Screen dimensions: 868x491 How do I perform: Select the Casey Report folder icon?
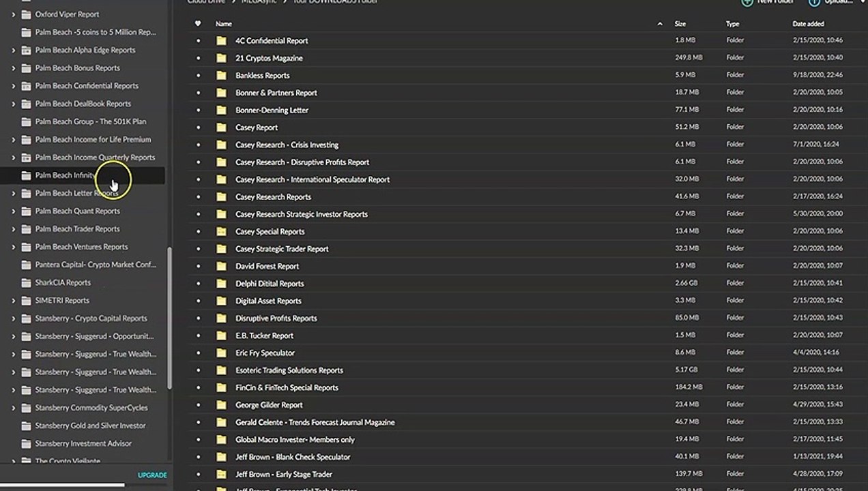point(221,128)
